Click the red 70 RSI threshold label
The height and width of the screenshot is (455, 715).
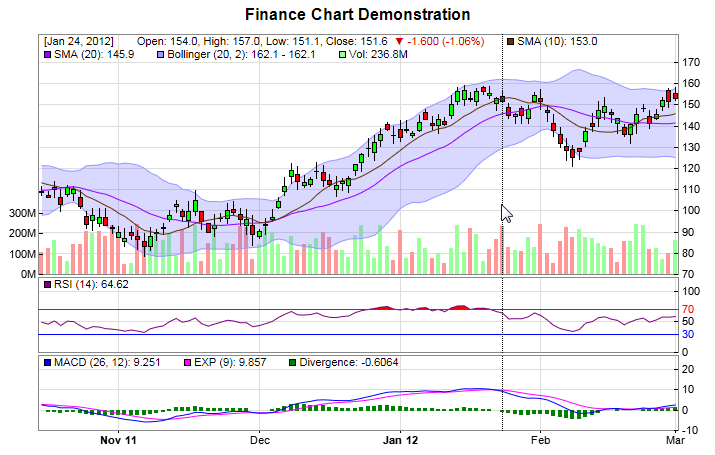[x=688, y=309]
